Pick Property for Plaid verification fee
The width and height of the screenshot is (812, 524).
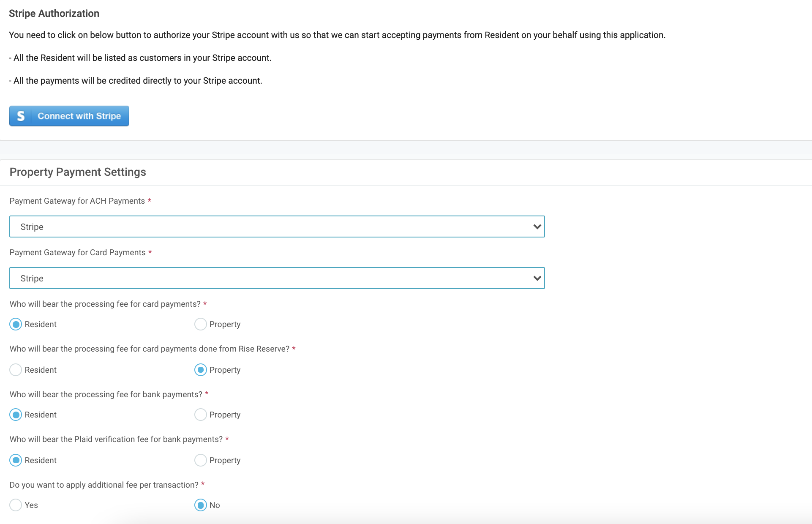click(x=201, y=461)
